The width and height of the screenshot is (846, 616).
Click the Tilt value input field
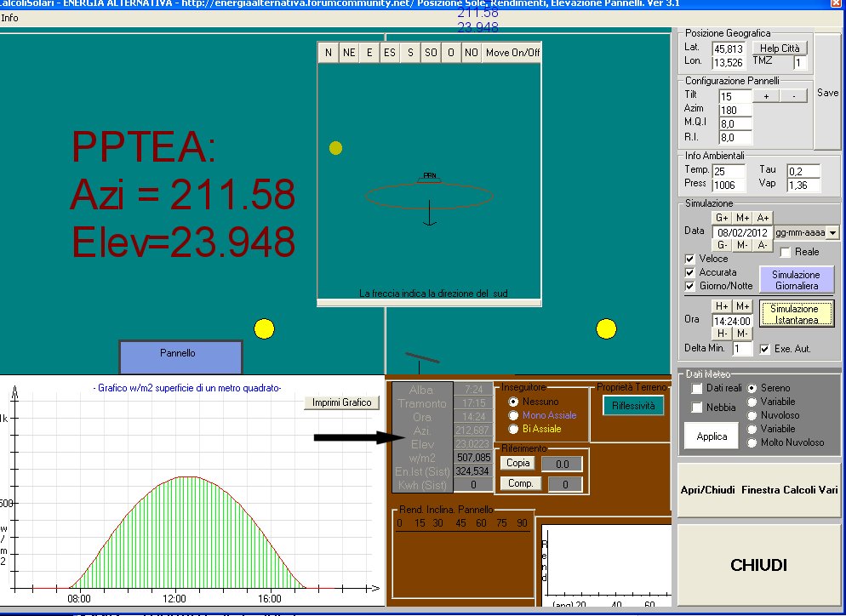[735, 96]
